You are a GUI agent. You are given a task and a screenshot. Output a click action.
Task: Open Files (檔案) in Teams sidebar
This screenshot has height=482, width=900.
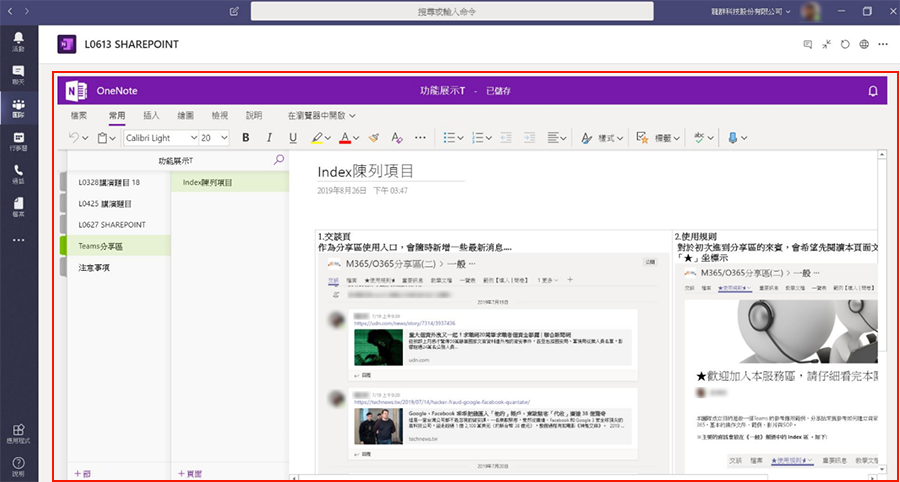click(x=18, y=207)
